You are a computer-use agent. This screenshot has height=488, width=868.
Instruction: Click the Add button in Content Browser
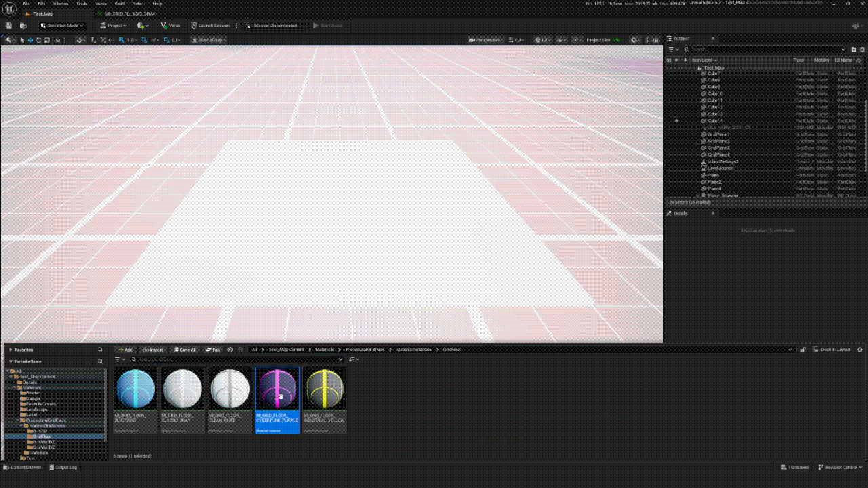[125, 350]
